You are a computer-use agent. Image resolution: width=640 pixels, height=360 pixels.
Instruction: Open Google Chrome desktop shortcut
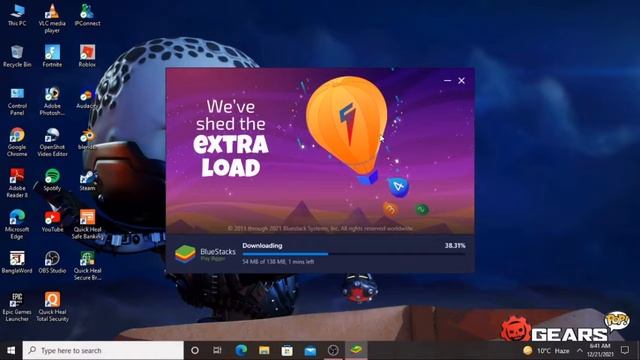tap(17, 142)
